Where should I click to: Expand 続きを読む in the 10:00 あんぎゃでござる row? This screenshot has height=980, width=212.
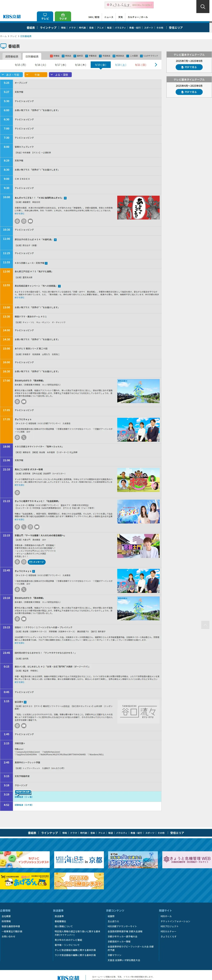(x=19, y=213)
